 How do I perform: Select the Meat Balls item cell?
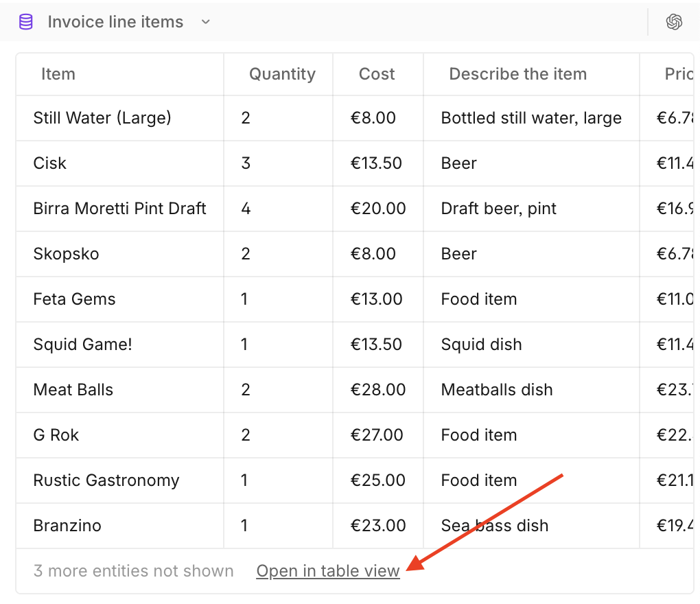click(x=73, y=390)
